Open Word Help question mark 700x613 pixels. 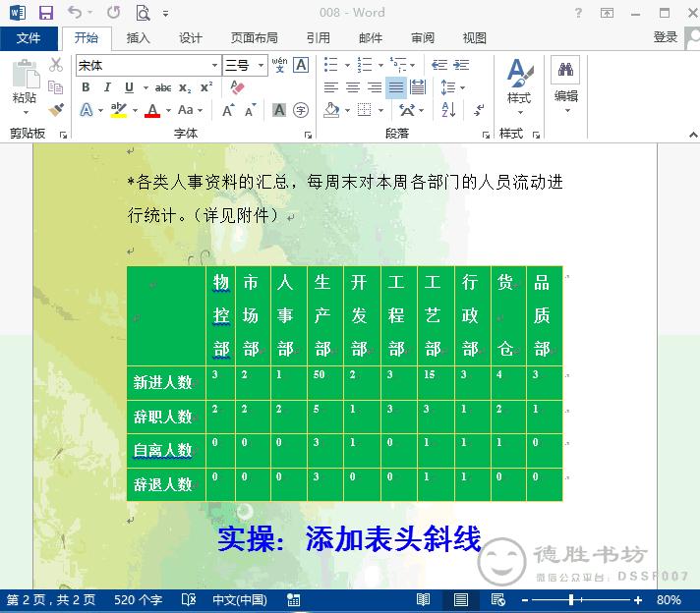pyautogui.click(x=578, y=13)
